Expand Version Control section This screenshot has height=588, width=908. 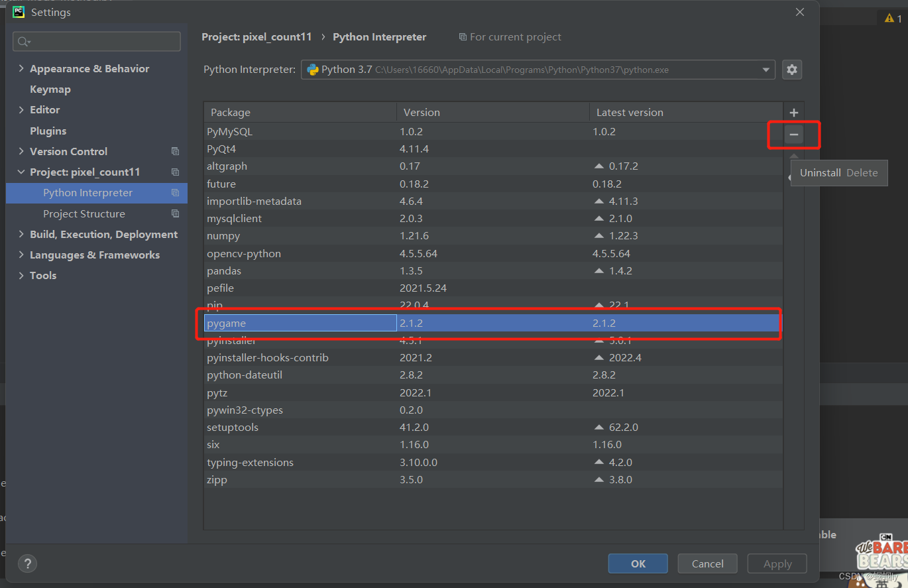21,151
